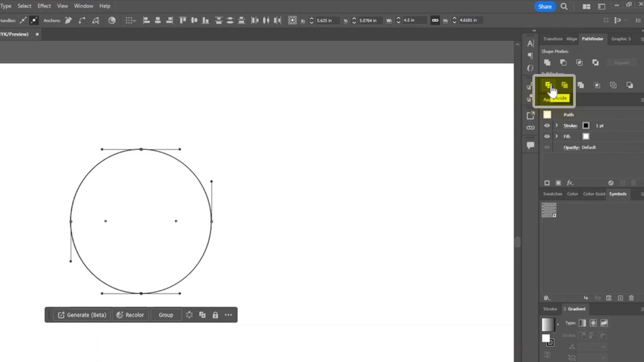Open the gradient preset dropdown arrow

tap(558, 324)
